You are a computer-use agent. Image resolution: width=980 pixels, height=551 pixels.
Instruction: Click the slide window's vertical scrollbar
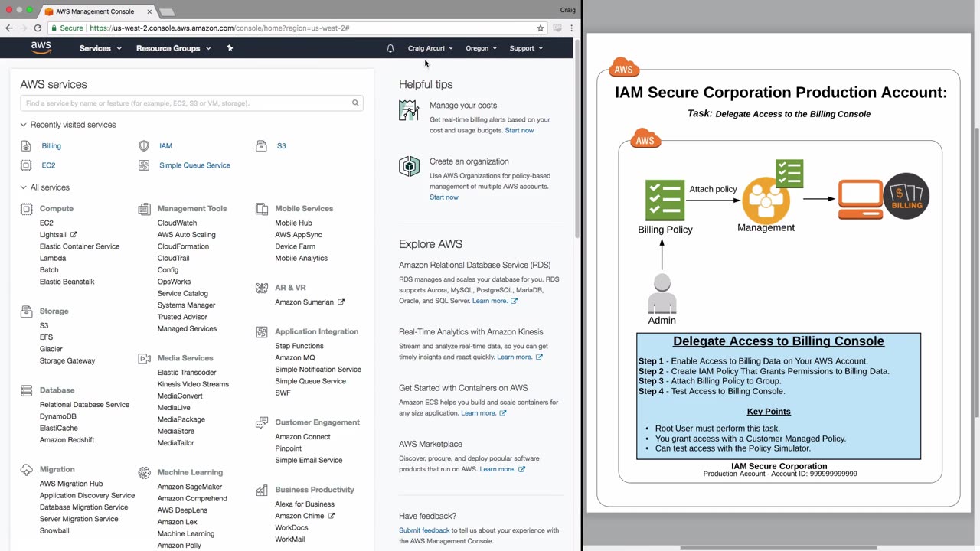point(976,272)
